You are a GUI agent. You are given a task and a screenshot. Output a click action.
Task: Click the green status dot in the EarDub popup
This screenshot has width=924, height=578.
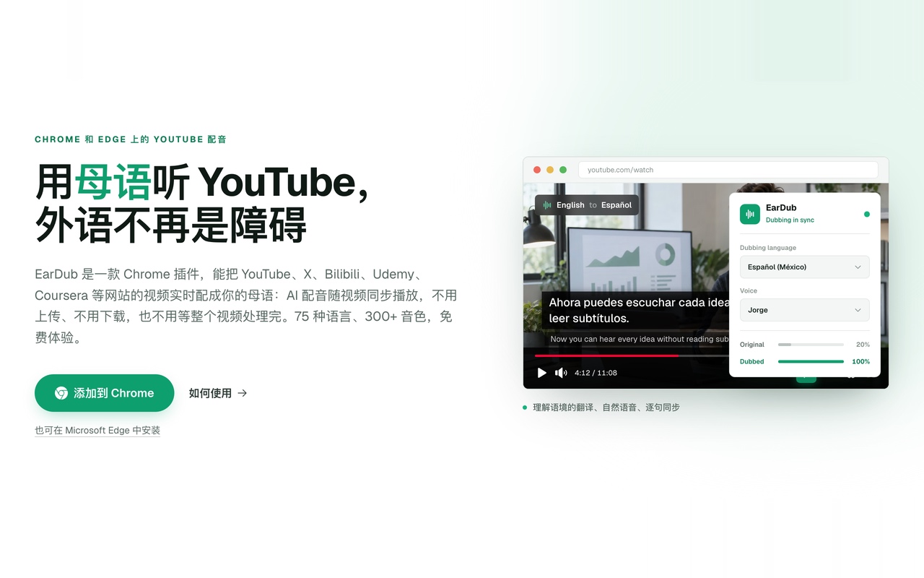point(867,214)
